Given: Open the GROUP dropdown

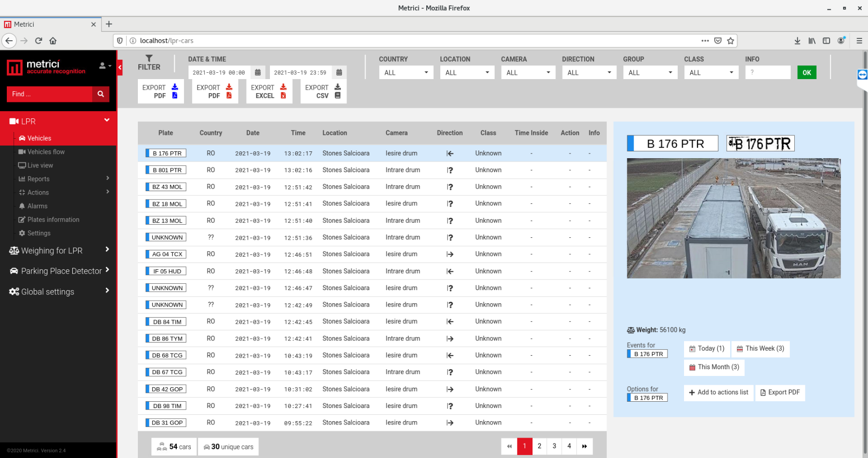Looking at the screenshot, I should click(x=651, y=72).
